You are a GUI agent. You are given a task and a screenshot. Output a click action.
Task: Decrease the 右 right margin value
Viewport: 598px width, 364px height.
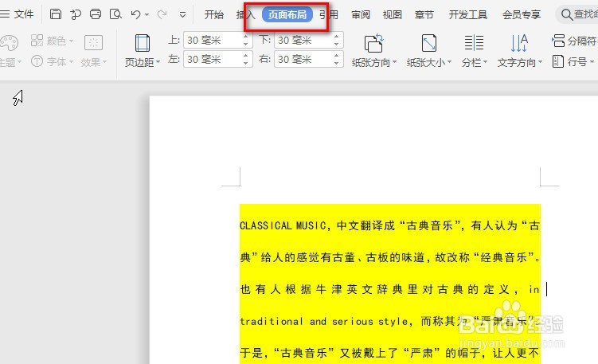click(336, 64)
